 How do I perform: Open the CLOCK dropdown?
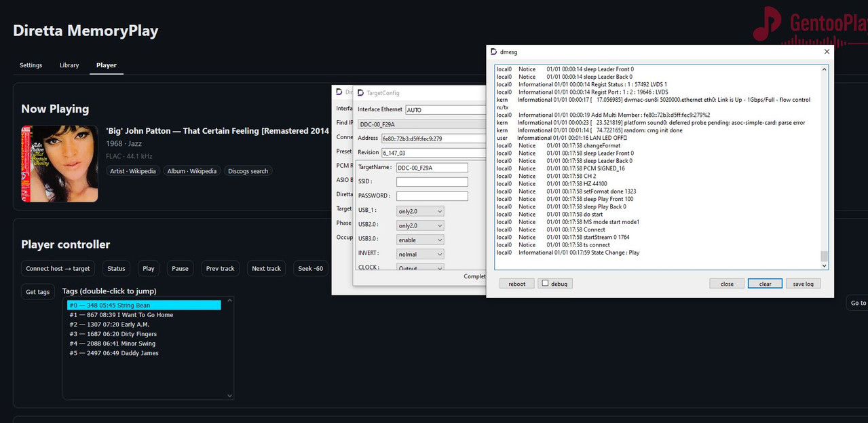tap(420, 268)
